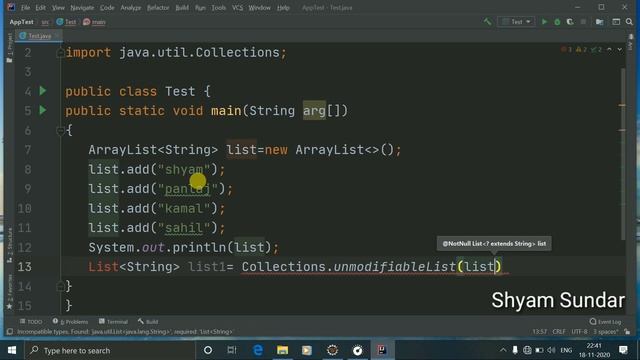Switch input language via ENG indicator
The width and height of the screenshot is (640, 360).
pyautogui.click(x=566, y=350)
